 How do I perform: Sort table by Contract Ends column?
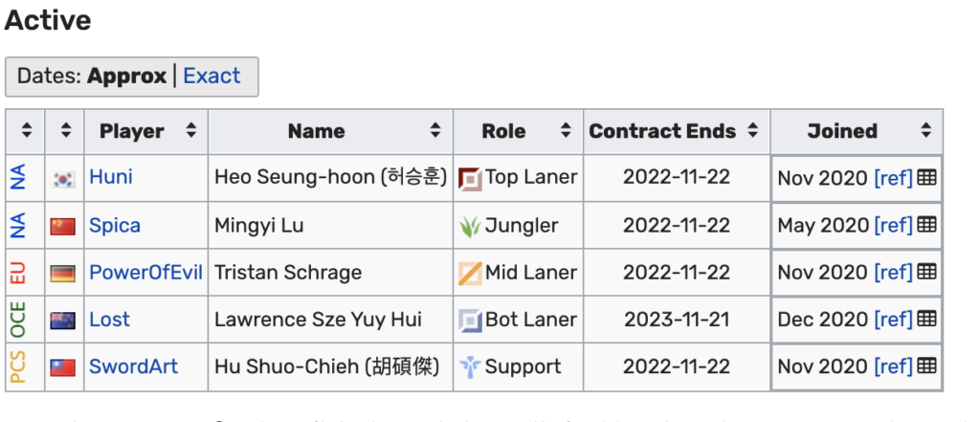coord(752,131)
